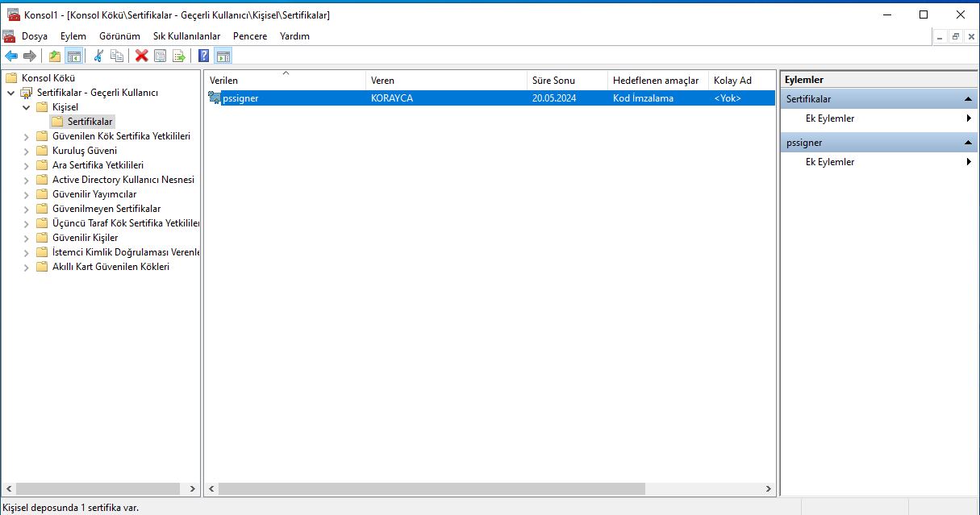This screenshot has height=515, width=980.
Task: Open Help via the question mark icon
Action: tap(203, 55)
